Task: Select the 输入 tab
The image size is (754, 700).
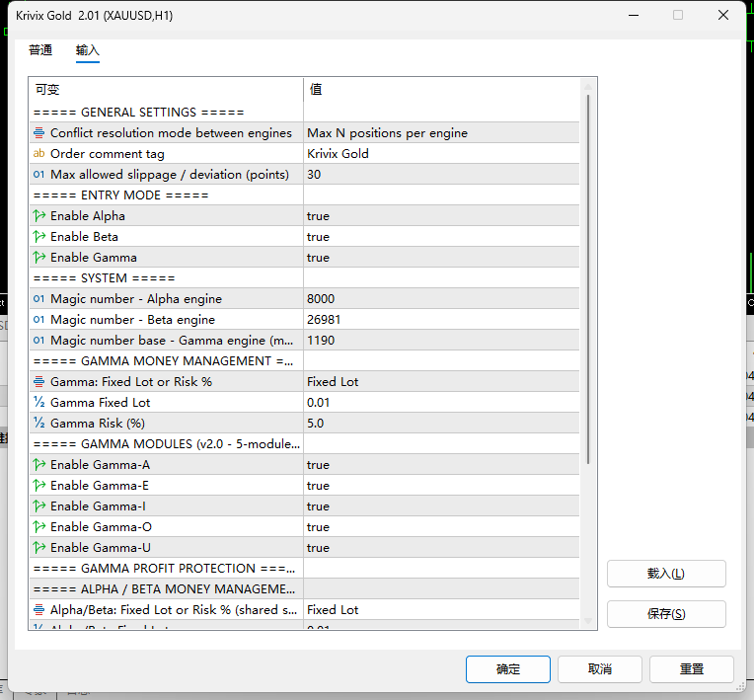Action: (x=88, y=50)
